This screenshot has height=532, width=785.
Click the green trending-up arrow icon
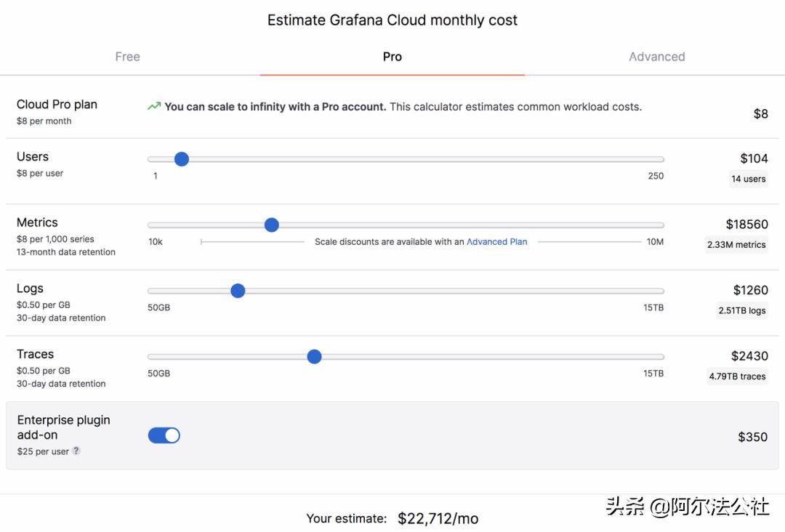point(154,107)
